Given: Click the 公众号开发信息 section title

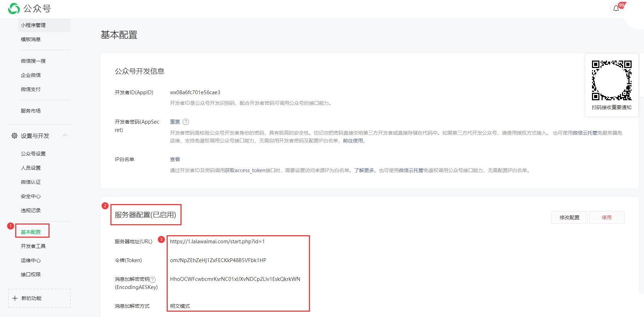Looking at the screenshot, I should pos(139,71).
